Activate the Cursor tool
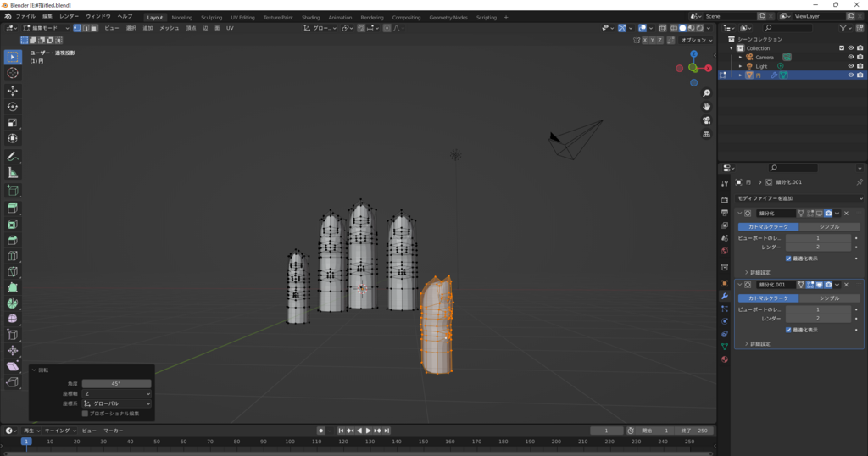Viewport: 868px width, 456px height. [x=13, y=73]
